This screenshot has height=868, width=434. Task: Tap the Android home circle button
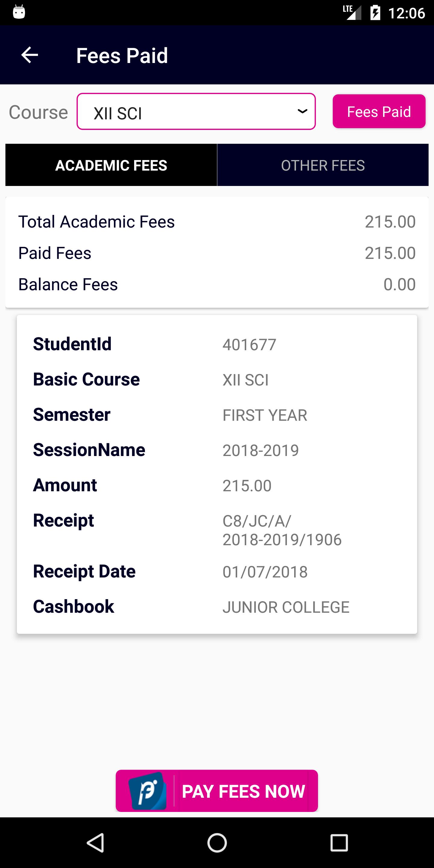click(217, 843)
